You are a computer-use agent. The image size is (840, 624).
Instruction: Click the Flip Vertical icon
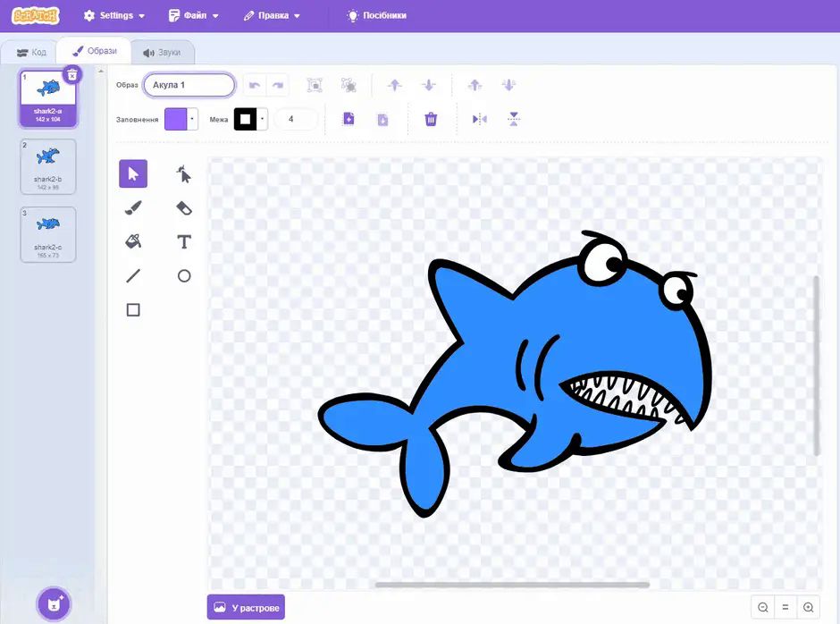coord(514,119)
